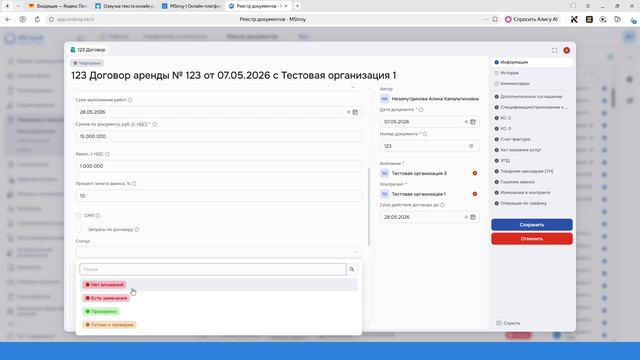This screenshot has height=360, width=640.
Task: Clear the "Срок выполнения работ" date value
Action: [349, 112]
